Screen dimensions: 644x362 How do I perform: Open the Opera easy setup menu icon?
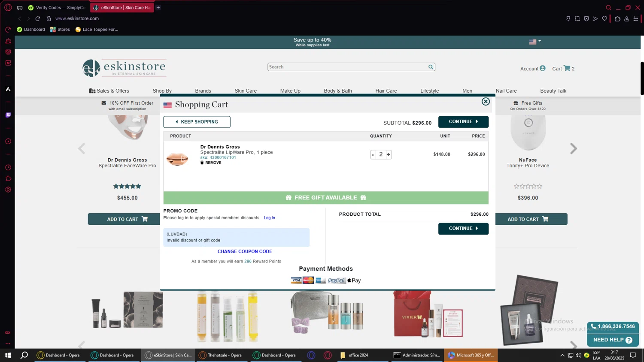[x=636, y=19]
